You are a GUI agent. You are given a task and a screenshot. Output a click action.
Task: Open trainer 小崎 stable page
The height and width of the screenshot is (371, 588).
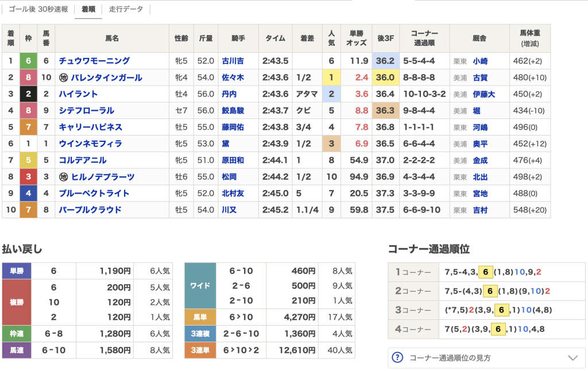coord(480,61)
